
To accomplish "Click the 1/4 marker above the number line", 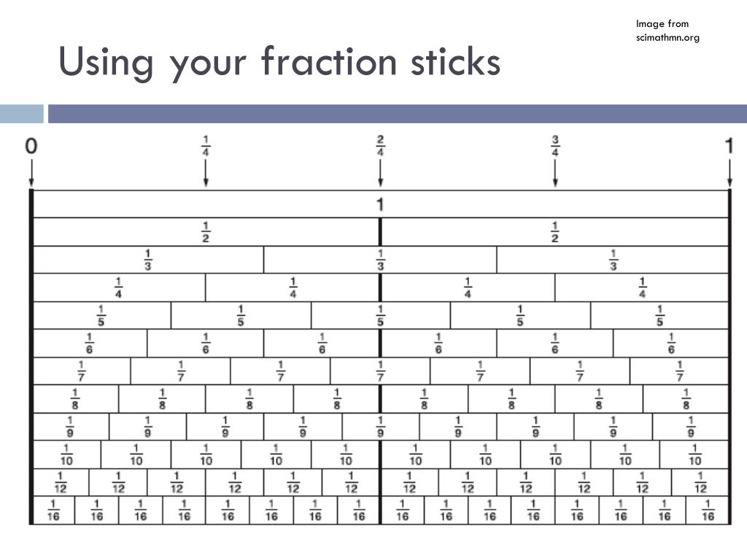I will 206,146.
